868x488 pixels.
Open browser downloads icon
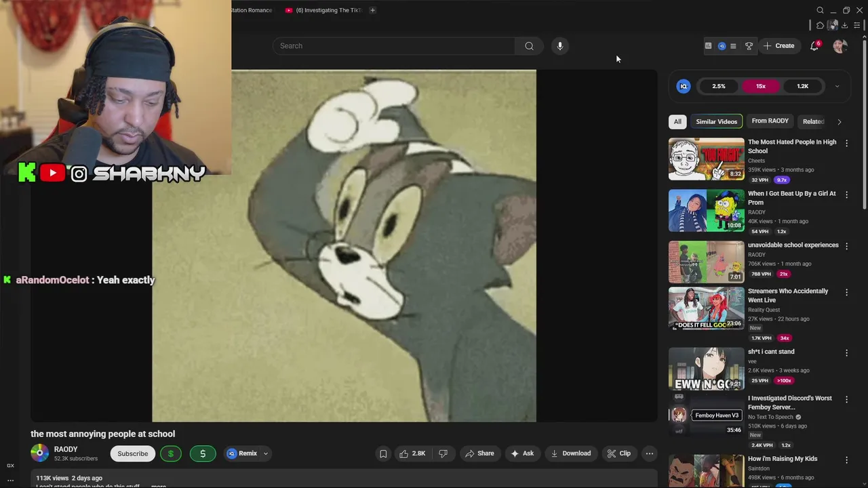click(x=844, y=25)
